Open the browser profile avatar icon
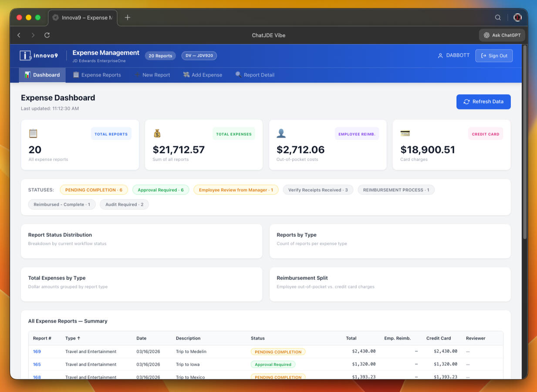The width and height of the screenshot is (537, 392). pos(517,17)
